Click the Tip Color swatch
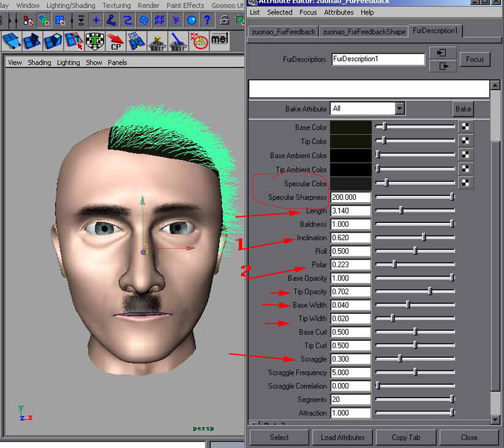This screenshot has height=448, width=504. coord(351,141)
